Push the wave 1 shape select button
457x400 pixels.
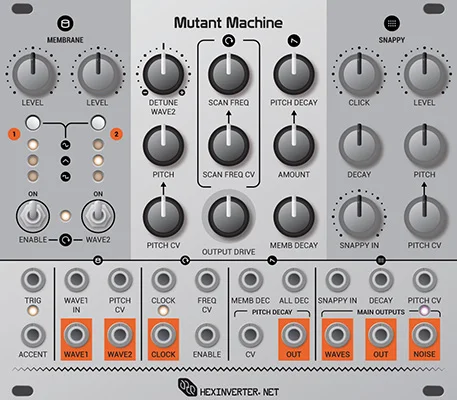[x=33, y=123]
